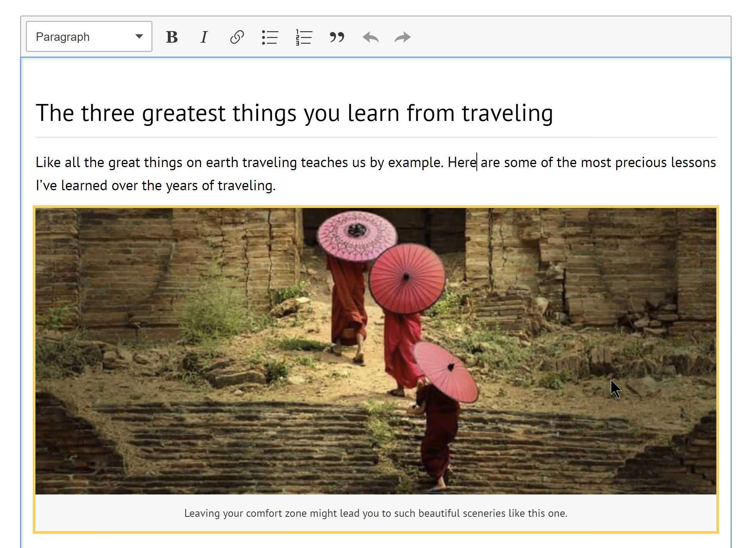Image resolution: width=756 pixels, height=548 pixels.
Task: Click the word "precious" in the paragraph
Action: pyautogui.click(x=641, y=163)
